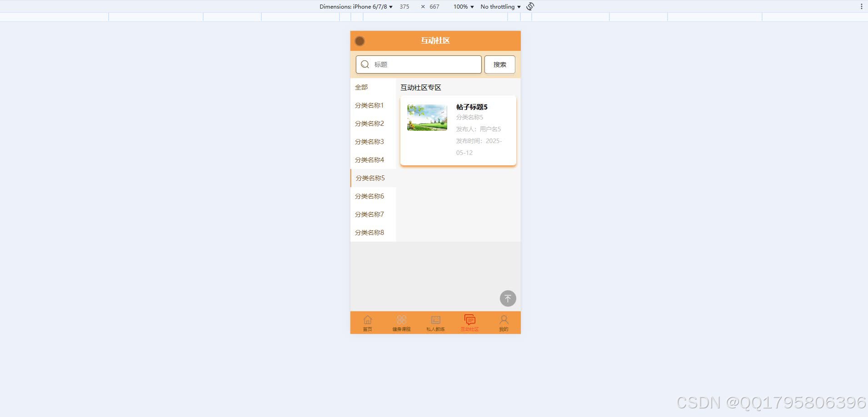Open the search magnifier icon in search bar
The image size is (868, 417).
364,64
